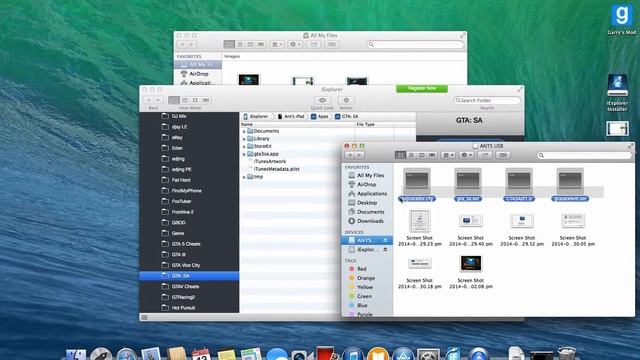The height and width of the screenshot is (360, 640).
Task: Open System Preferences from the Dock
Action: pos(428,354)
